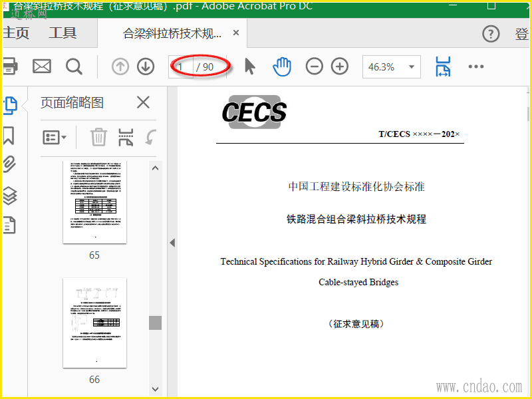Activate the Hand pan tool
Screen dimensions: 532x399
(x=282, y=66)
